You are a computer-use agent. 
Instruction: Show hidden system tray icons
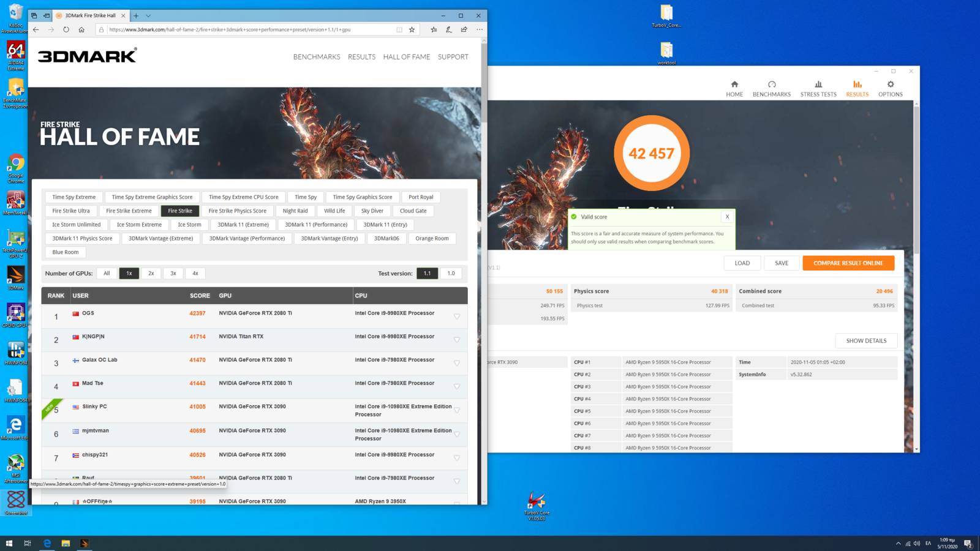click(x=899, y=543)
